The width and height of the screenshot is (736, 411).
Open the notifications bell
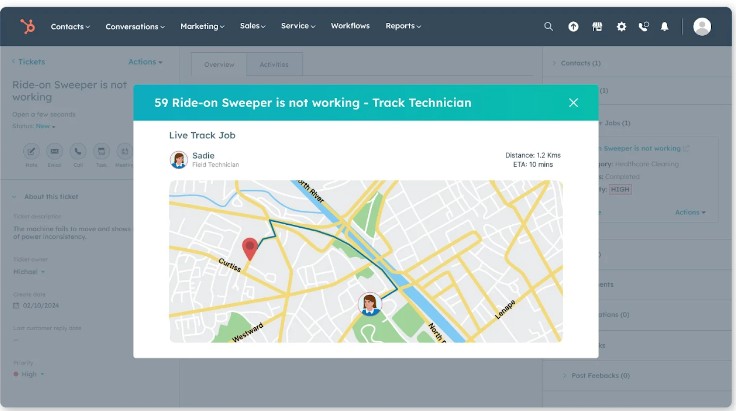tap(665, 27)
